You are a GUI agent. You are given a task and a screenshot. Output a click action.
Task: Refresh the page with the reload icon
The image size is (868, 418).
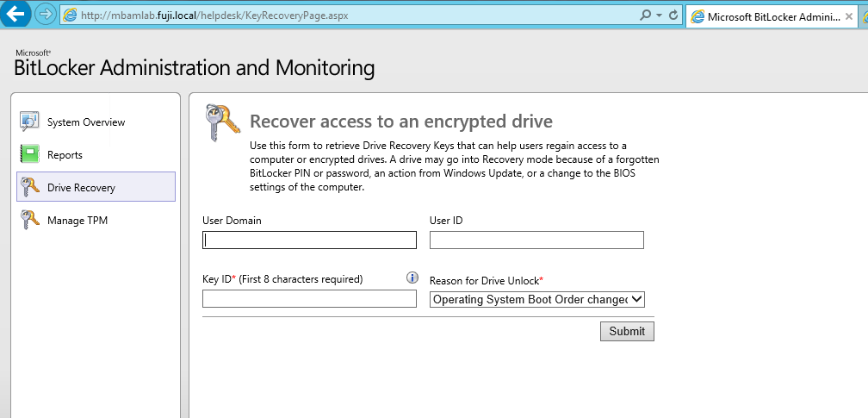(x=673, y=16)
